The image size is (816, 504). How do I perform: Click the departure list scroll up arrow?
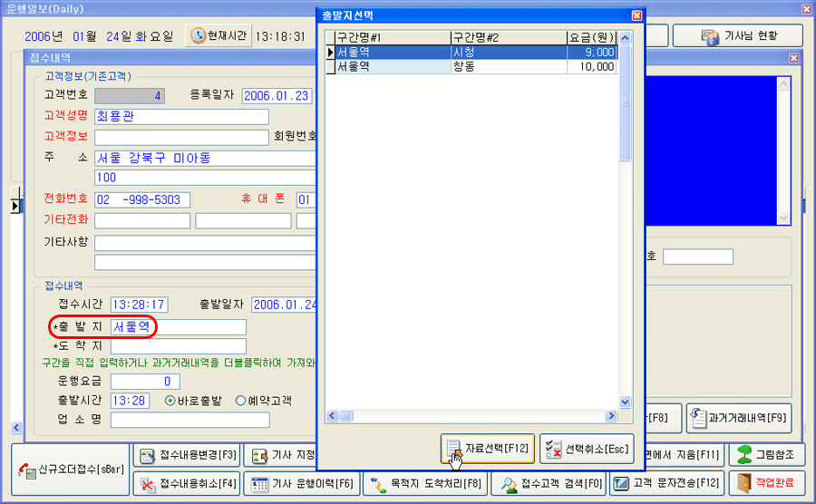click(x=625, y=37)
